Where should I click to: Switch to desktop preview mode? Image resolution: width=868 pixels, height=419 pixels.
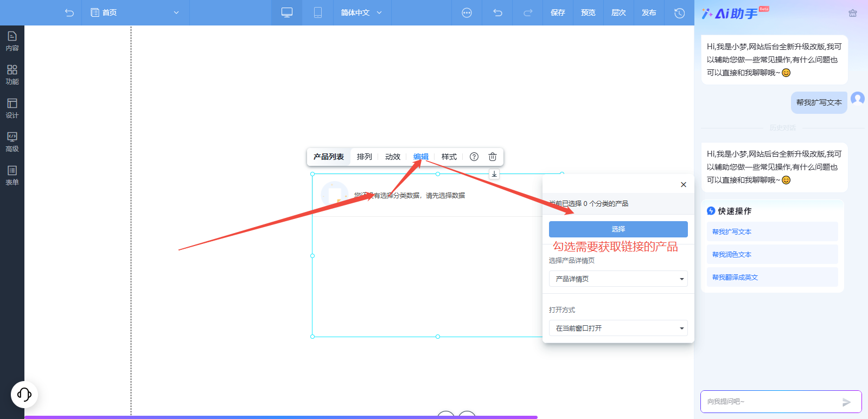point(287,12)
